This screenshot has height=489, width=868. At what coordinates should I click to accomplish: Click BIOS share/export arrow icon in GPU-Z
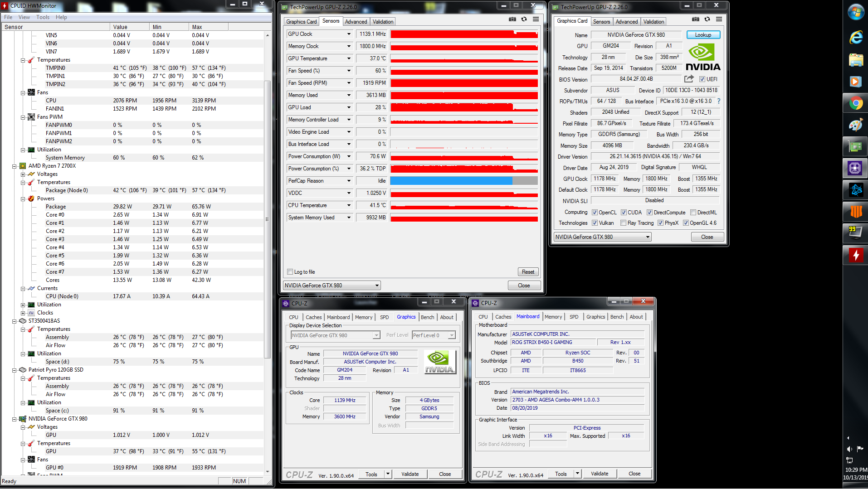point(689,79)
